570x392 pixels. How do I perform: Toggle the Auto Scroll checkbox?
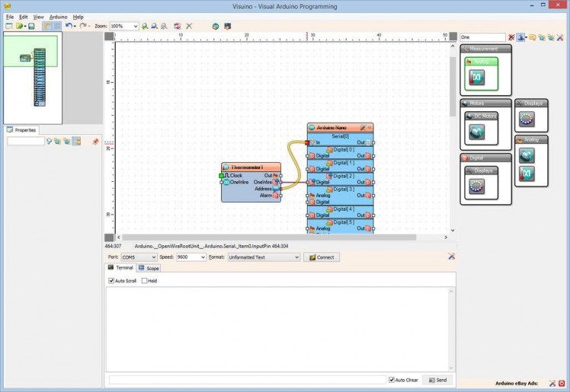112,281
